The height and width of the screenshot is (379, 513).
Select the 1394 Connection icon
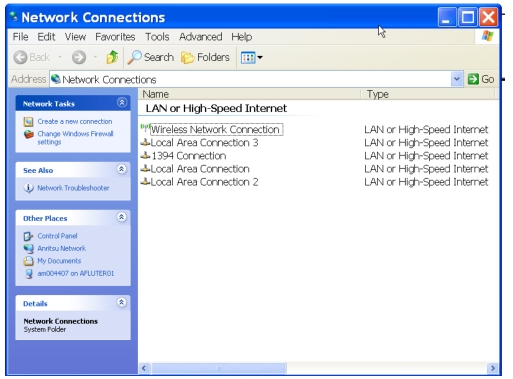(145, 156)
